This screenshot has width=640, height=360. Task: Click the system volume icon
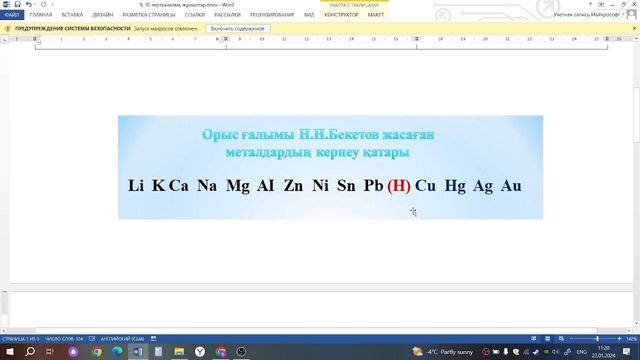(555, 351)
